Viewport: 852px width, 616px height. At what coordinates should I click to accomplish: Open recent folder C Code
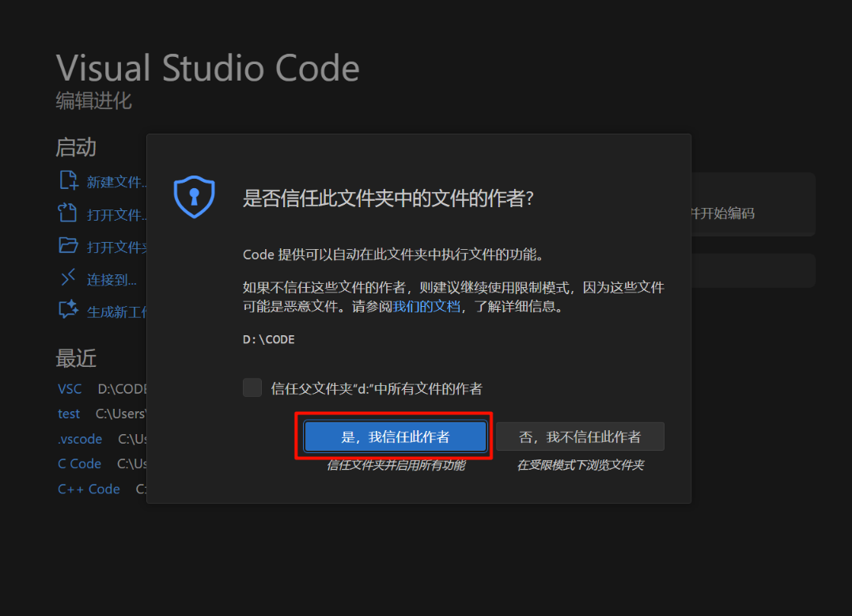coord(79,464)
